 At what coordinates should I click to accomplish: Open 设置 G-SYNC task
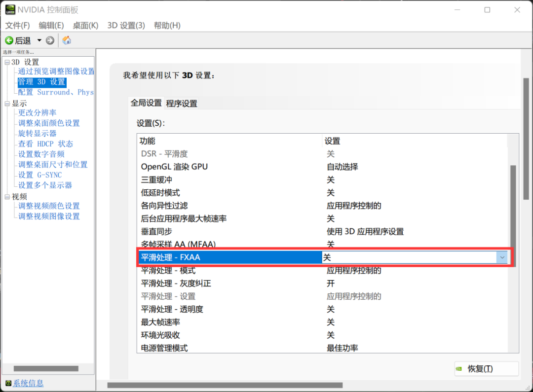point(40,175)
